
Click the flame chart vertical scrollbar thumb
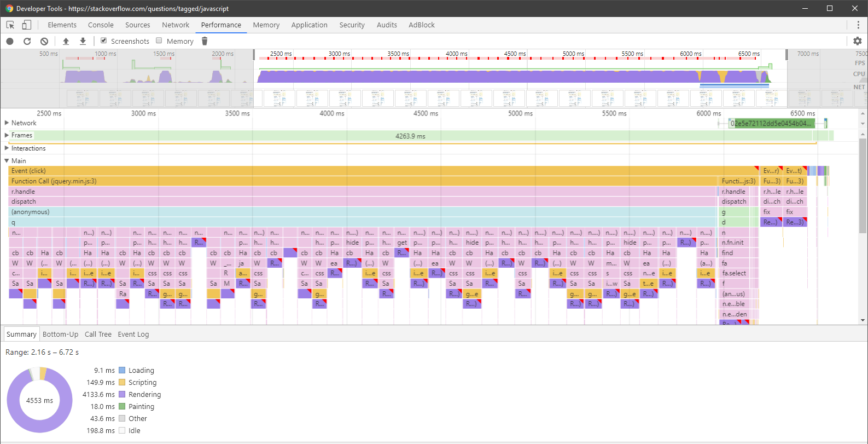[x=863, y=186]
